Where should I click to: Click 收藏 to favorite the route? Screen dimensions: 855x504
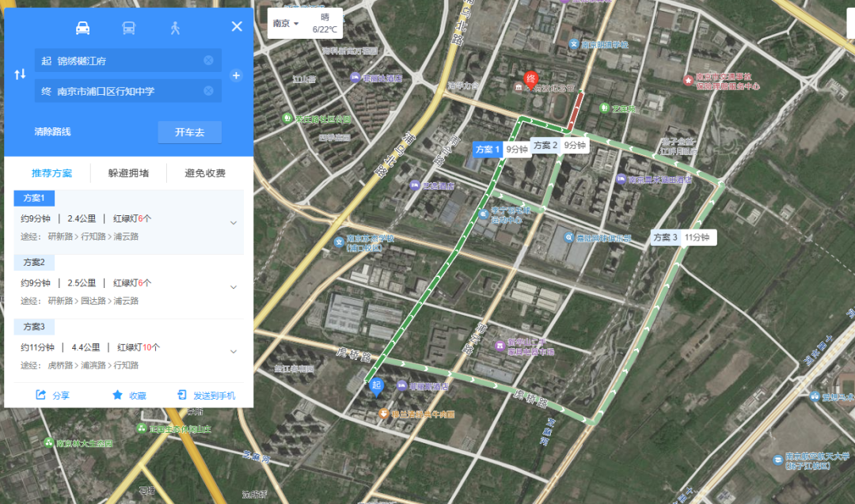[x=129, y=396]
